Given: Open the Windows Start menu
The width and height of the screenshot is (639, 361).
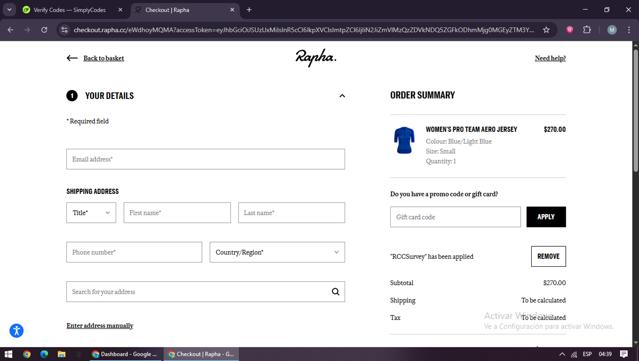Looking at the screenshot, I should 9,354.
